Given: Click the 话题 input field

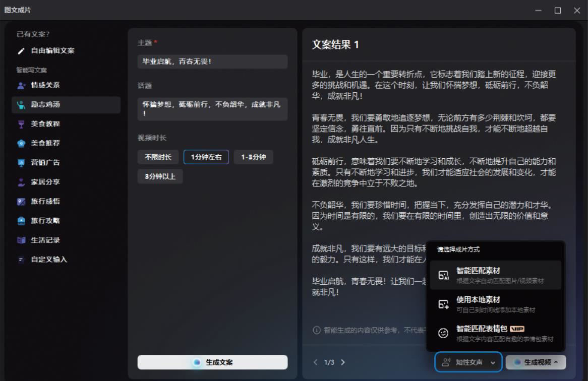Looking at the screenshot, I should coord(213,109).
